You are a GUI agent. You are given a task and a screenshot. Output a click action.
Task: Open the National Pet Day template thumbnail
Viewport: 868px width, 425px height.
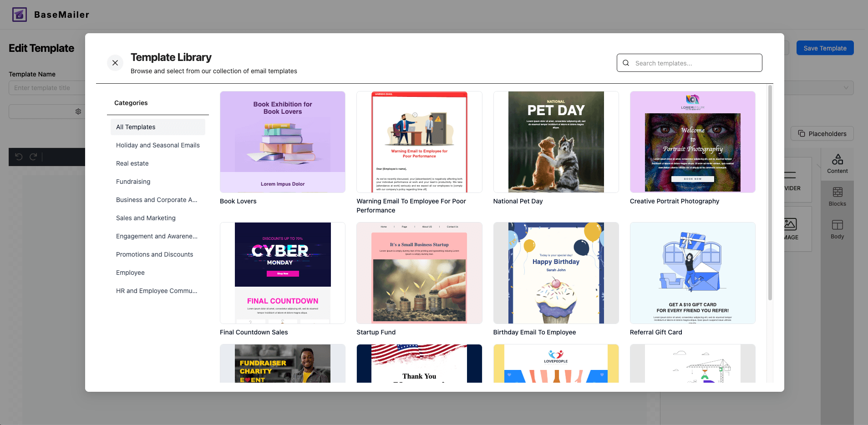click(555, 142)
